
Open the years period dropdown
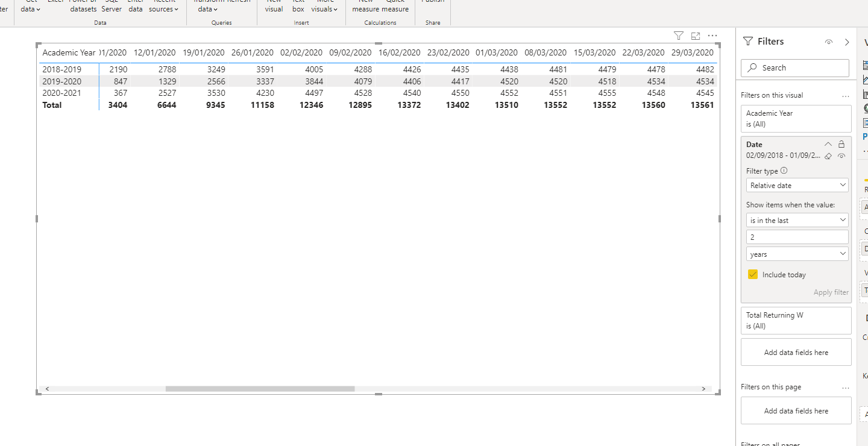tap(797, 254)
